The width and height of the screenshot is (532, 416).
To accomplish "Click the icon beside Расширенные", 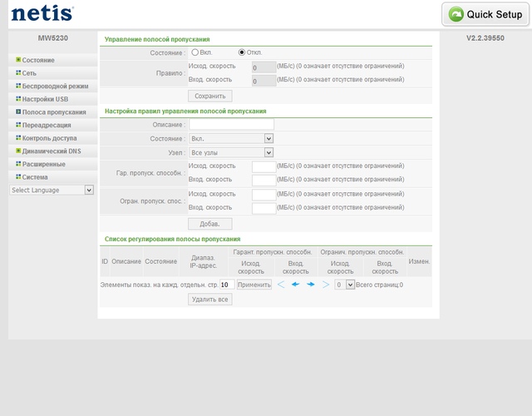I will coord(18,164).
